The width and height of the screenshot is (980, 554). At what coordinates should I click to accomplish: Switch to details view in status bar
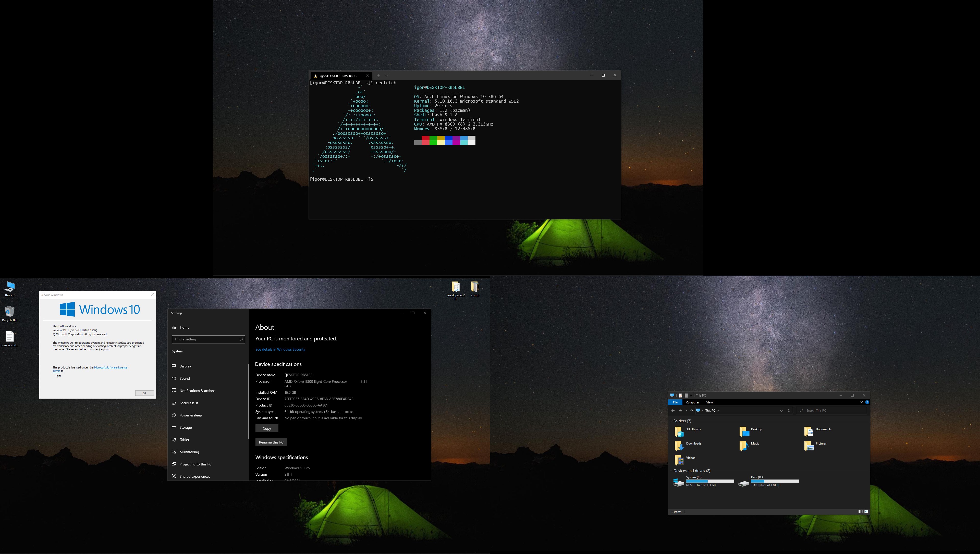pyautogui.click(x=860, y=512)
